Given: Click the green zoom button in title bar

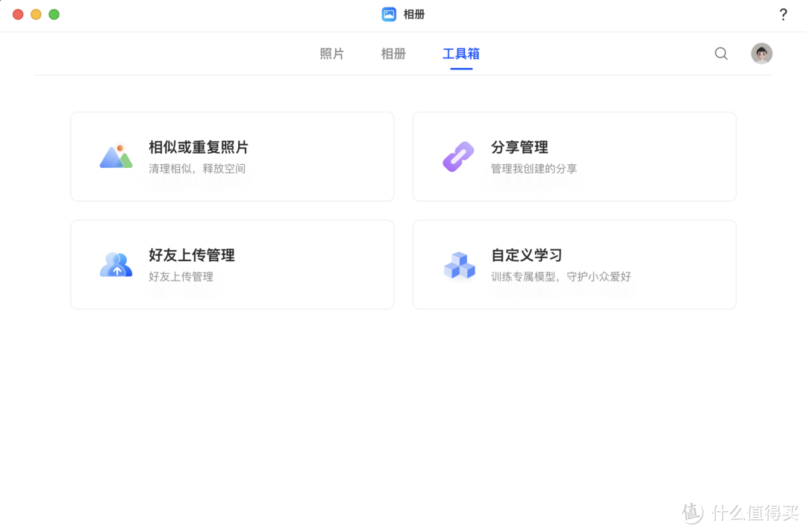Looking at the screenshot, I should 54,13.
